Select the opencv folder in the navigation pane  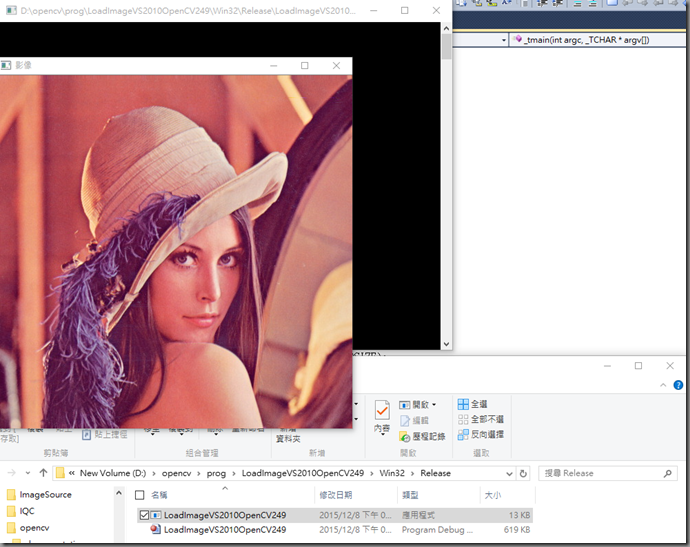click(x=28, y=528)
